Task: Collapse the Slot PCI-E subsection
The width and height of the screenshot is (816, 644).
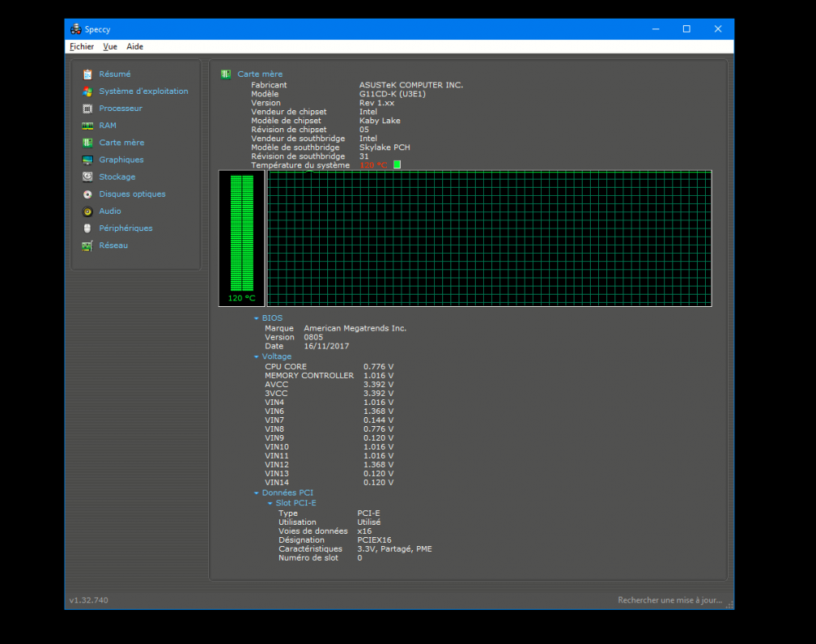Action: [x=270, y=504]
